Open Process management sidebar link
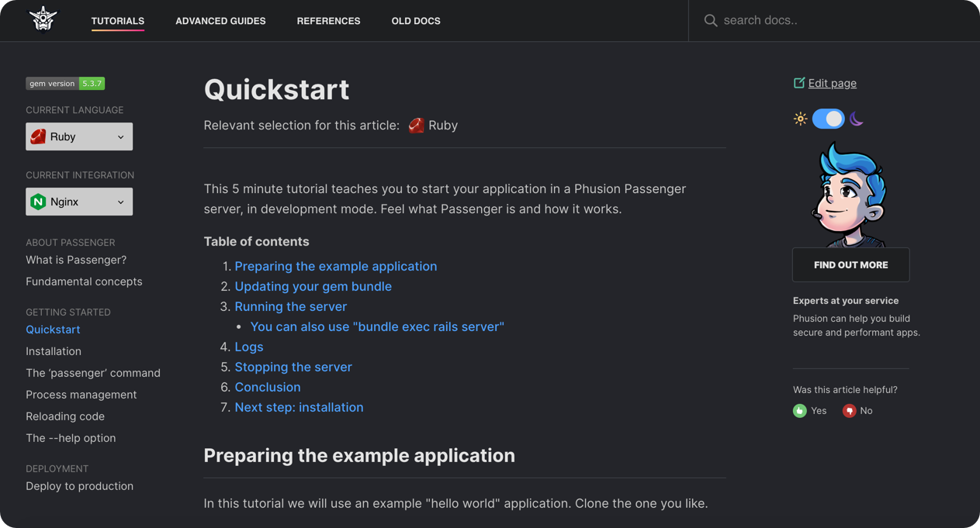Image resolution: width=980 pixels, height=528 pixels. click(81, 395)
